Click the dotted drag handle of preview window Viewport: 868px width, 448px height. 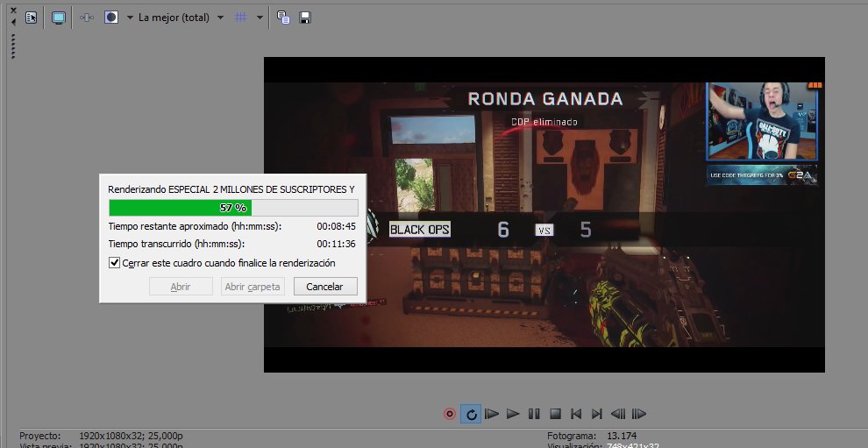click(x=13, y=46)
